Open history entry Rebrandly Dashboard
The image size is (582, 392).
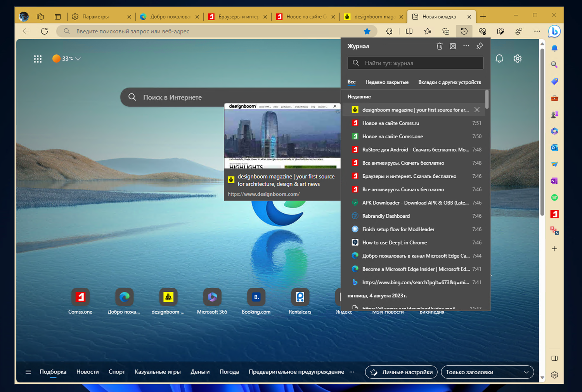tap(413, 216)
